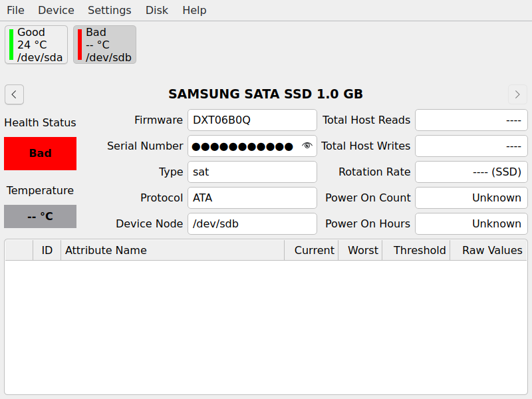The height and width of the screenshot is (399, 532).
Task: Click the ID column header
Action: click(x=47, y=251)
